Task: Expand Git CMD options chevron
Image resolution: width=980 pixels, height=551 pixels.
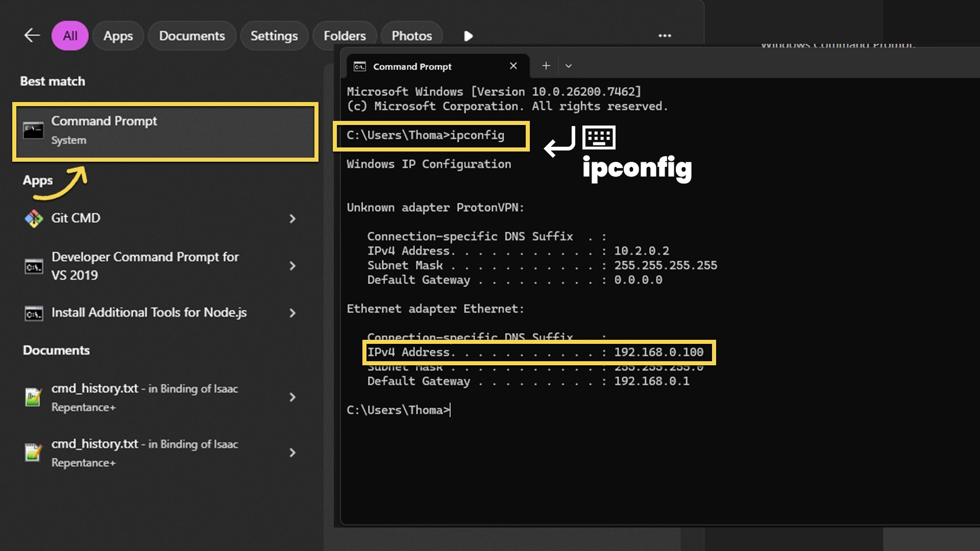Action: pyautogui.click(x=292, y=218)
